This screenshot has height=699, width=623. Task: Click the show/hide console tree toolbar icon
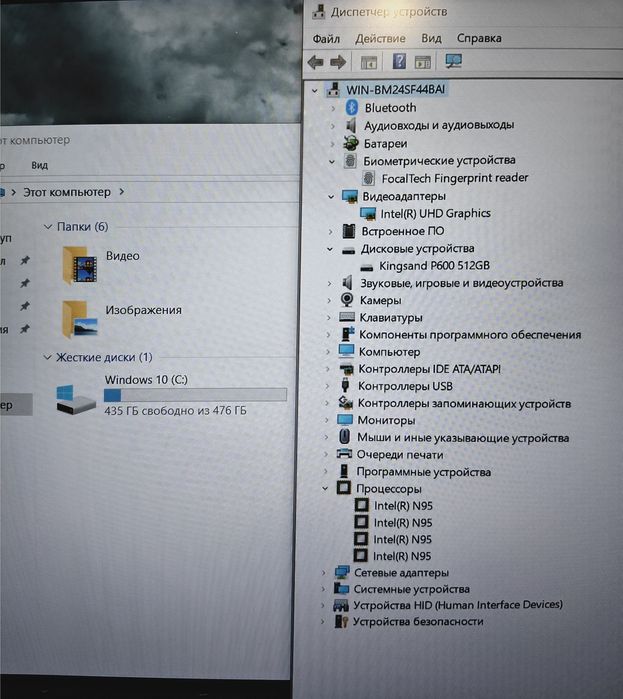click(369, 62)
